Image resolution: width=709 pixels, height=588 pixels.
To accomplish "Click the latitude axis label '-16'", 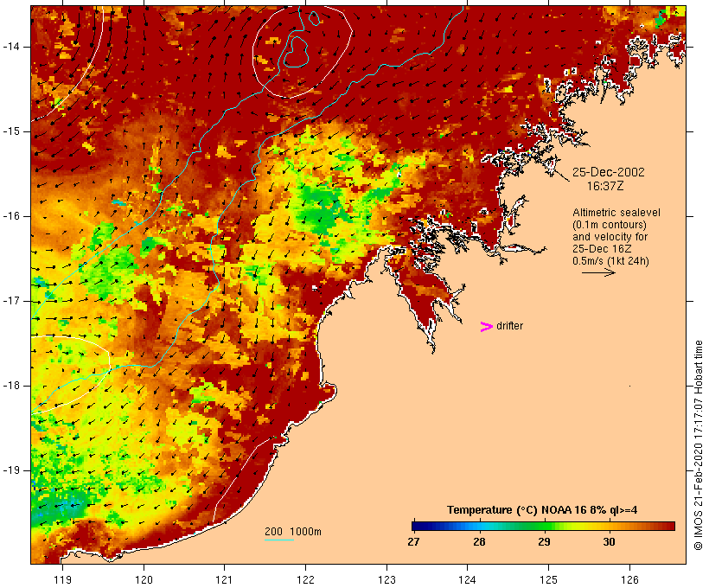I will coord(10,216).
